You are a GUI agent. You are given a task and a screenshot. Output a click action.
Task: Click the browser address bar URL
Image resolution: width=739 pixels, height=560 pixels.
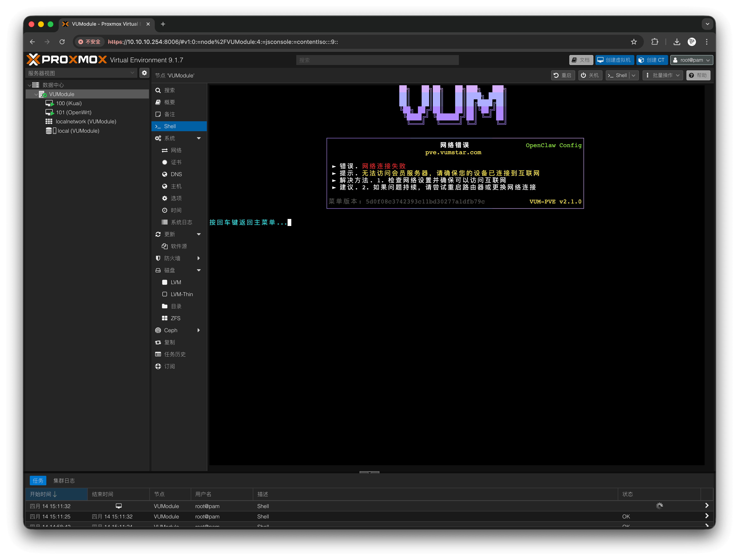point(223,42)
